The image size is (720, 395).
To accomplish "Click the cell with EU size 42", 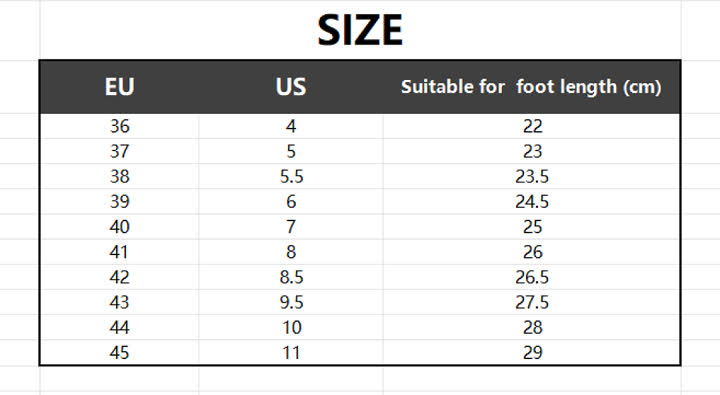I will 119,277.
